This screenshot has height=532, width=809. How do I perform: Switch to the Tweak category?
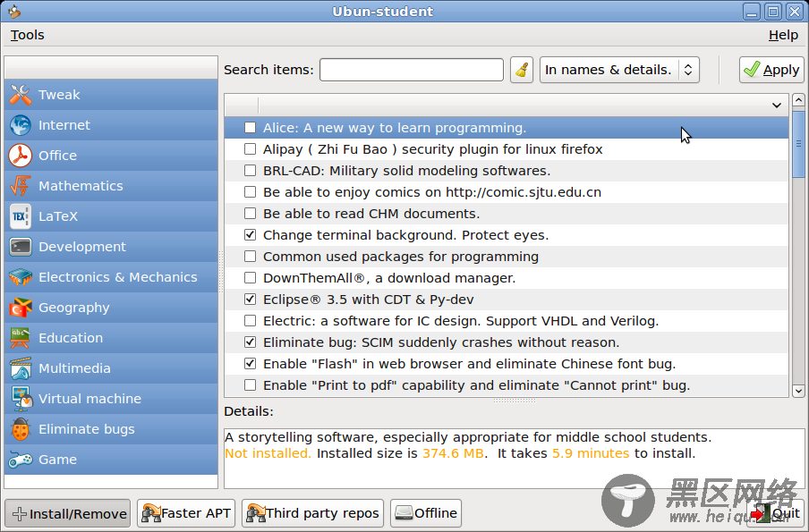pos(111,95)
